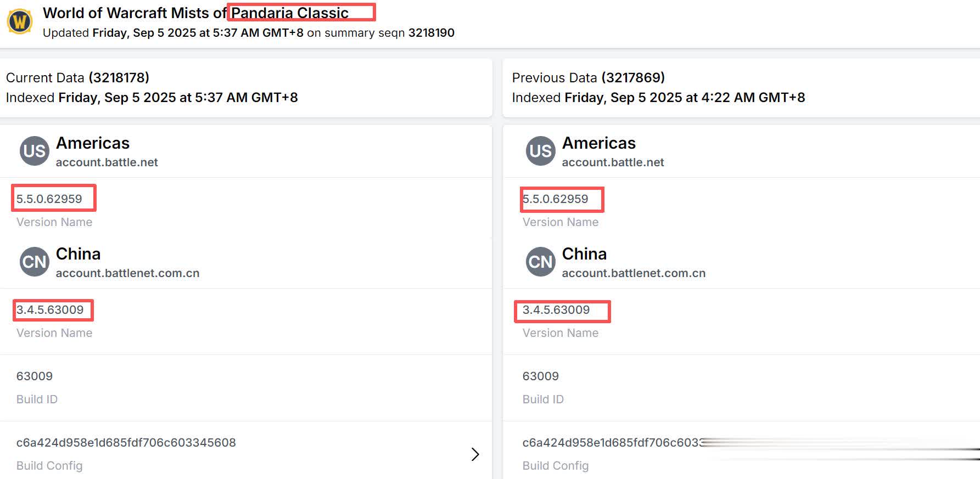The width and height of the screenshot is (980, 479).
Task: Expand the Build Config row chevron arrow
Action: tap(475, 454)
